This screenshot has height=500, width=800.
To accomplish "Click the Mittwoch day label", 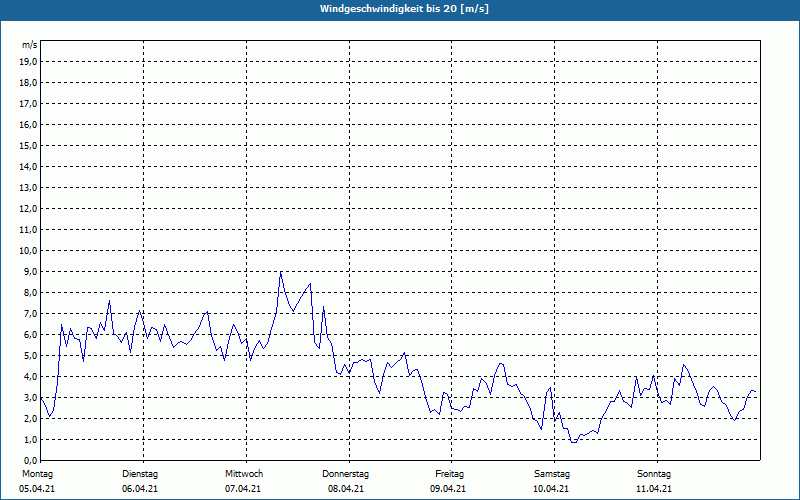I will click(x=244, y=474).
